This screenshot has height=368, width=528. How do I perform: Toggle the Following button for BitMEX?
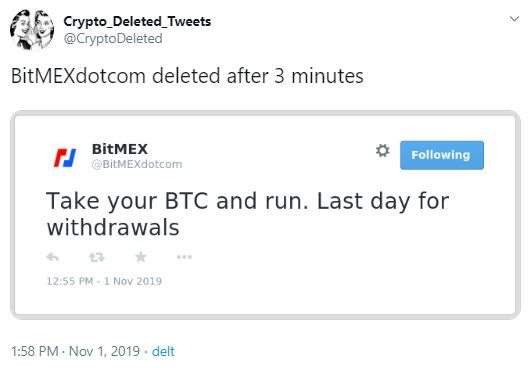[442, 155]
